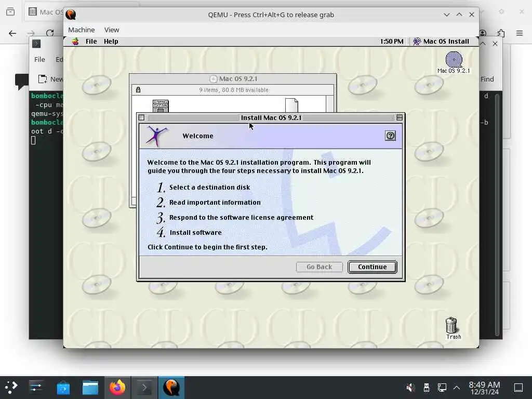This screenshot has height=399, width=532.
Task: Expand hidden system tray icons arrow
Action: click(457, 388)
